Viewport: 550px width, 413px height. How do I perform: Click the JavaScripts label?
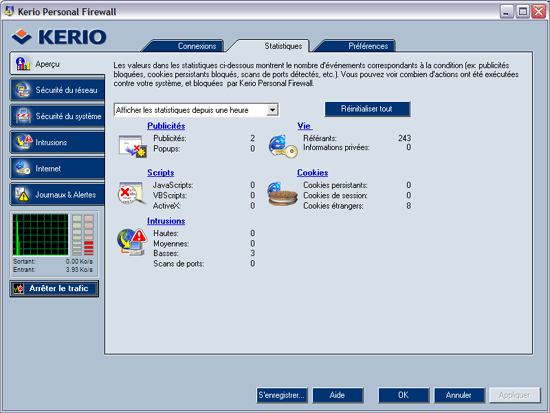[173, 185]
